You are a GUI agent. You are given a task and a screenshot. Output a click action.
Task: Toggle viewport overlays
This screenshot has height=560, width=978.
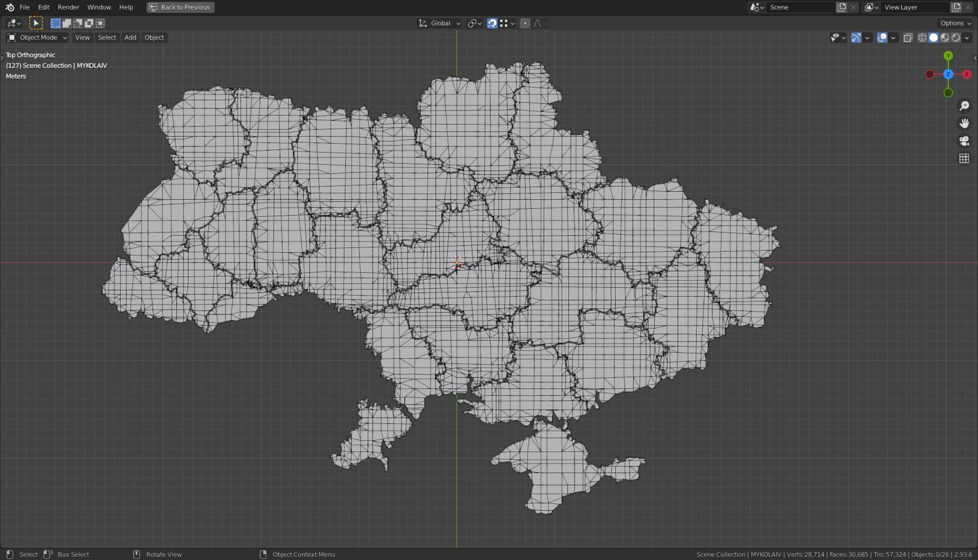882,38
